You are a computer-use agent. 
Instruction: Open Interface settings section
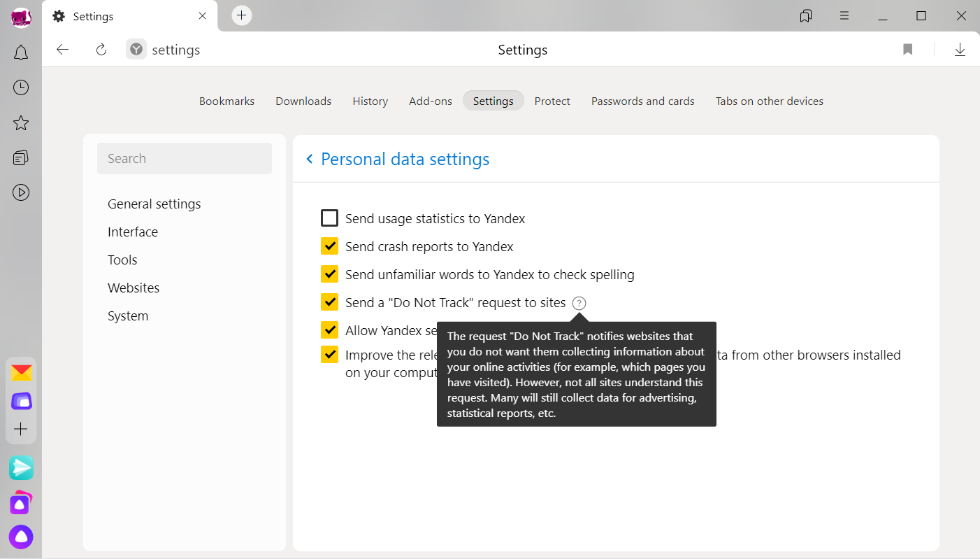click(x=133, y=232)
